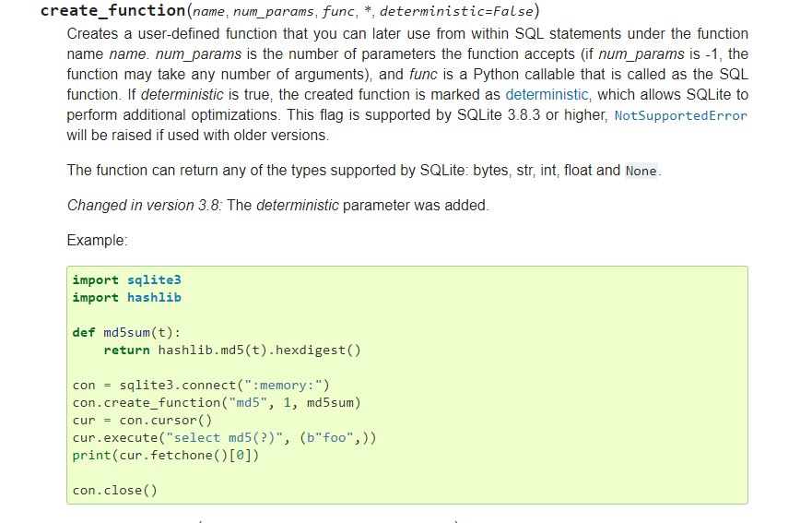Follow the NotSupportedError reference link
Screen dimensions: 812x523
[x=680, y=115]
